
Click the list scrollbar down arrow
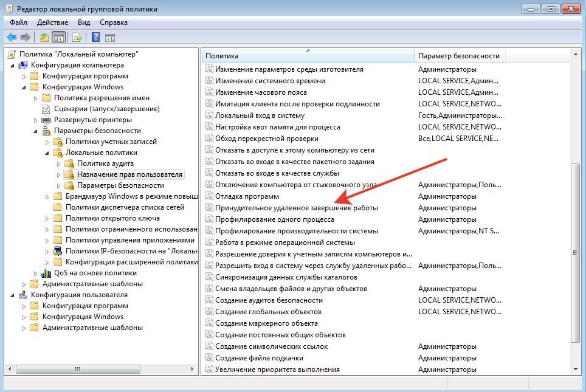575,370
